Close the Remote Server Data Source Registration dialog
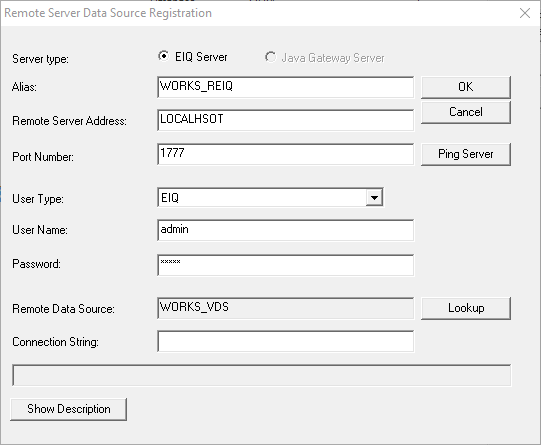The image size is (541, 445). pos(525,13)
